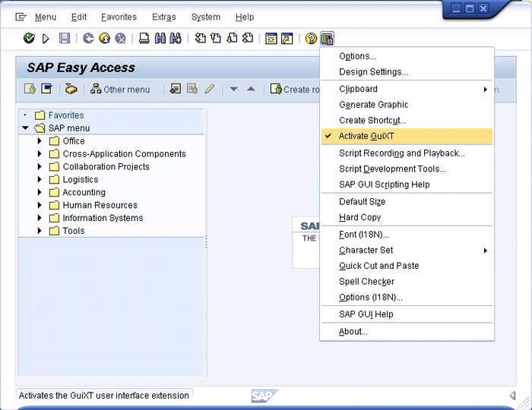Image resolution: width=532 pixels, height=410 pixels.
Task: Click the First Page icon
Action: click(x=200, y=38)
